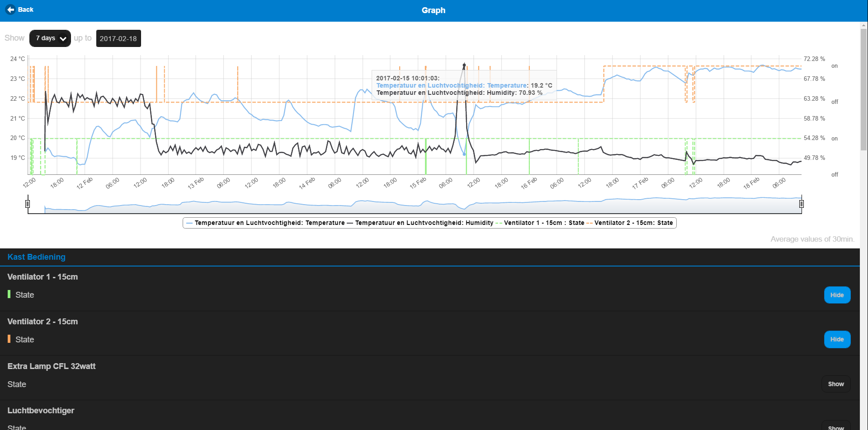Show Extra Lamp CFL 32watt State series
The width and height of the screenshot is (868, 430).
tap(836, 384)
